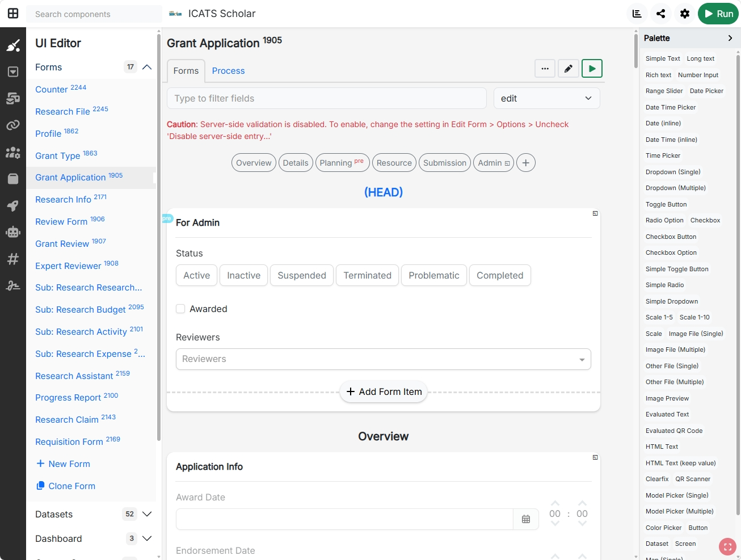Click Clone Form link
Viewport: 741px width, 560px height.
pyautogui.click(x=66, y=486)
